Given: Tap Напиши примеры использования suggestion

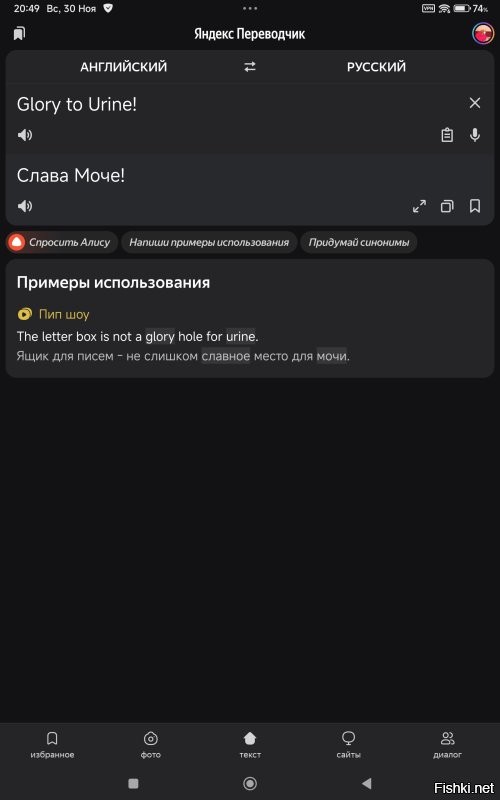Looking at the screenshot, I should click(209, 242).
